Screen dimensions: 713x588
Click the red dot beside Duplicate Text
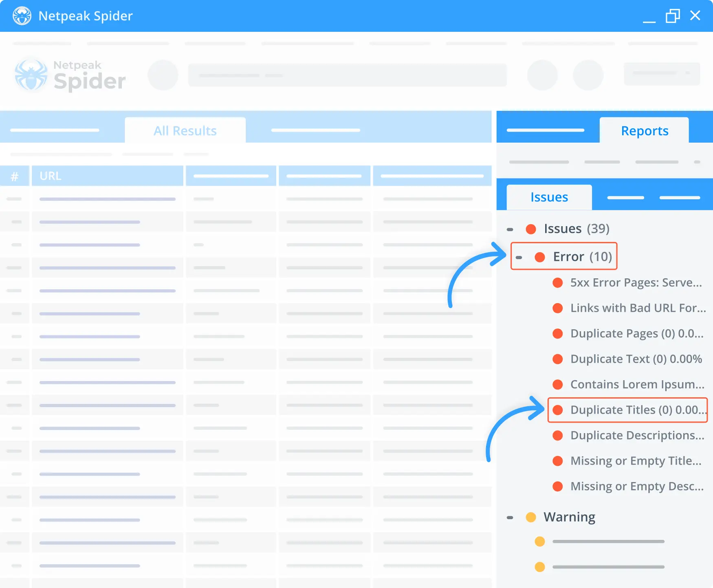557,359
